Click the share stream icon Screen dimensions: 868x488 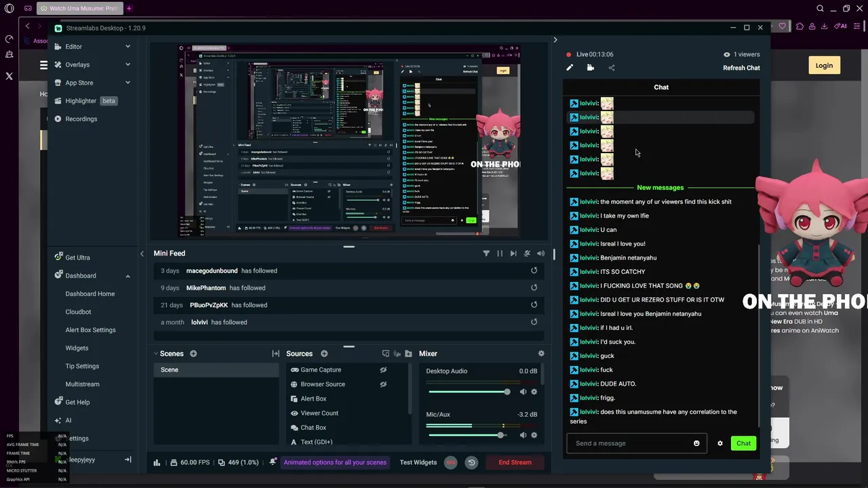pos(612,68)
